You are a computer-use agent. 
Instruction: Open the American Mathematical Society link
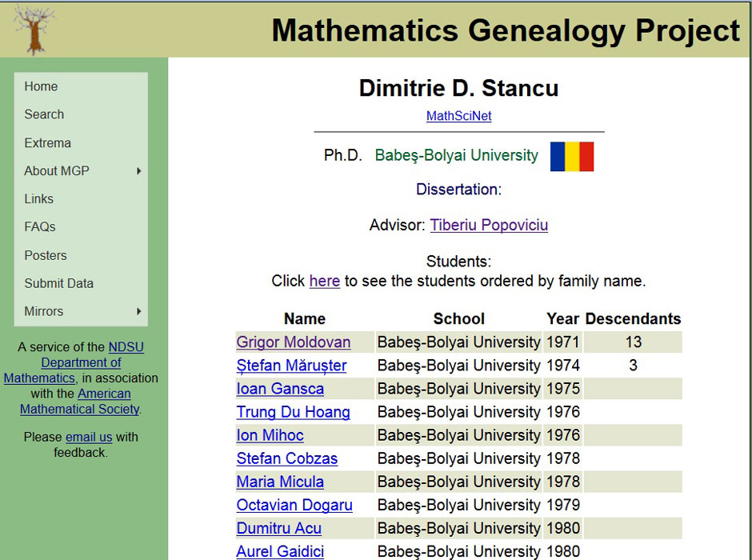pyautogui.click(x=80, y=402)
